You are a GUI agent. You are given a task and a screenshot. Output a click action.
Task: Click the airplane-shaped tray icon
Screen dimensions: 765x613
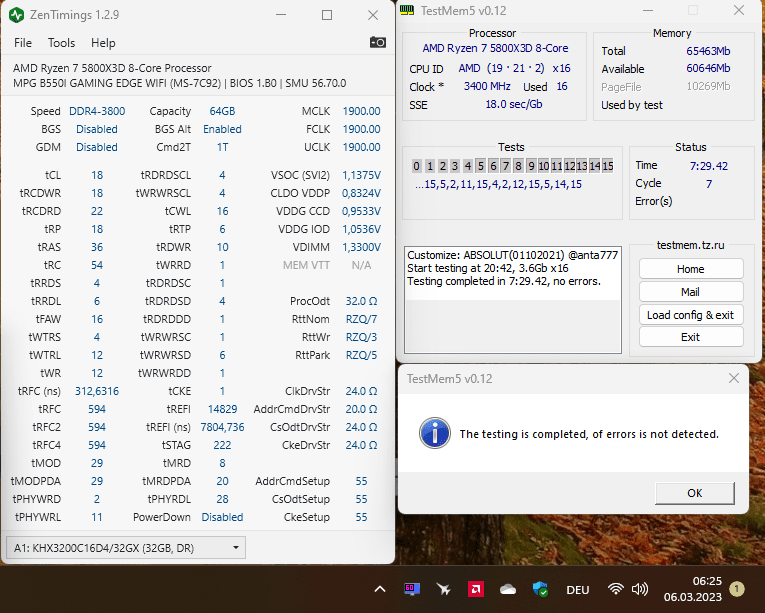pos(443,589)
